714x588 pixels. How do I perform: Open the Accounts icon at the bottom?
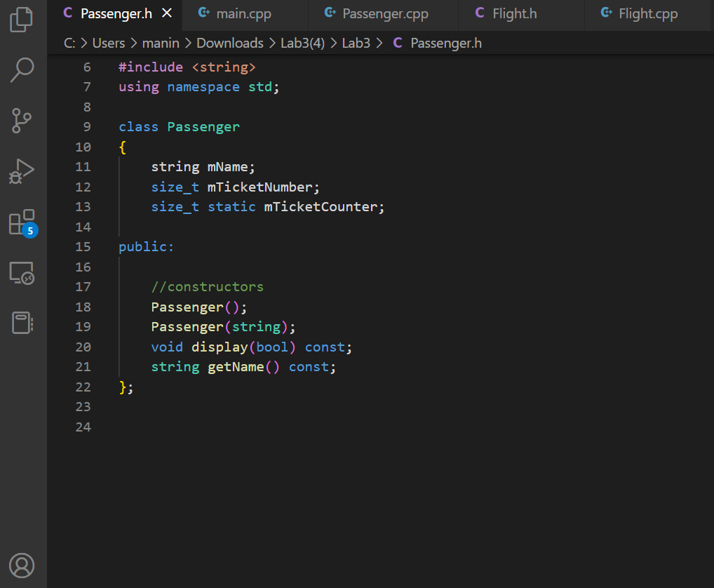click(x=22, y=566)
